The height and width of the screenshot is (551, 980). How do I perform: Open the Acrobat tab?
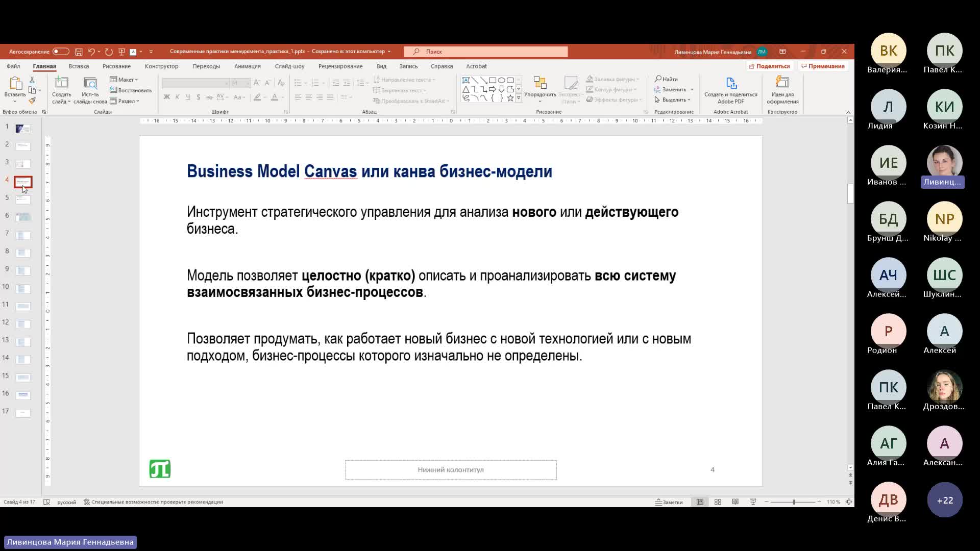click(476, 66)
